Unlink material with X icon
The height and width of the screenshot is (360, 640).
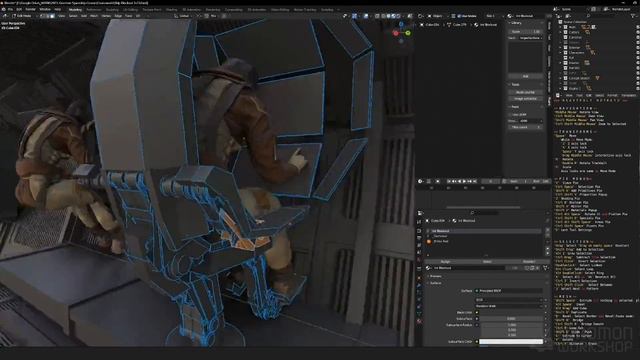pos(538,268)
